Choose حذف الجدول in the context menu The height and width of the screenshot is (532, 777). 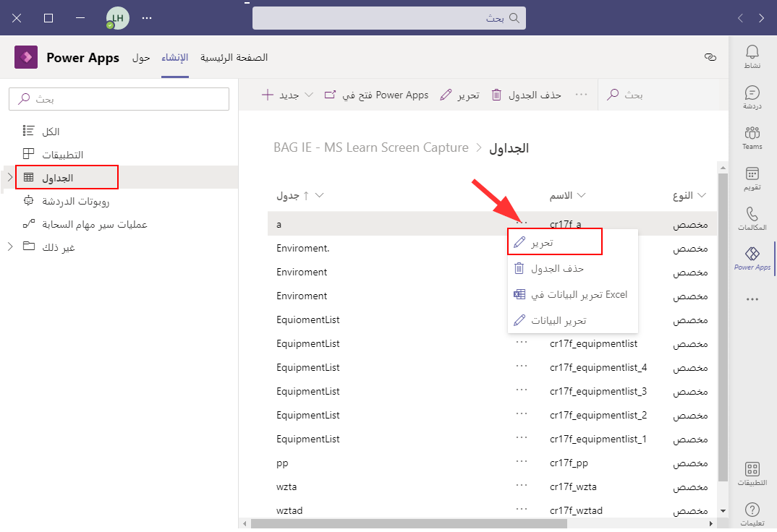pyautogui.click(x=572, y=268)
